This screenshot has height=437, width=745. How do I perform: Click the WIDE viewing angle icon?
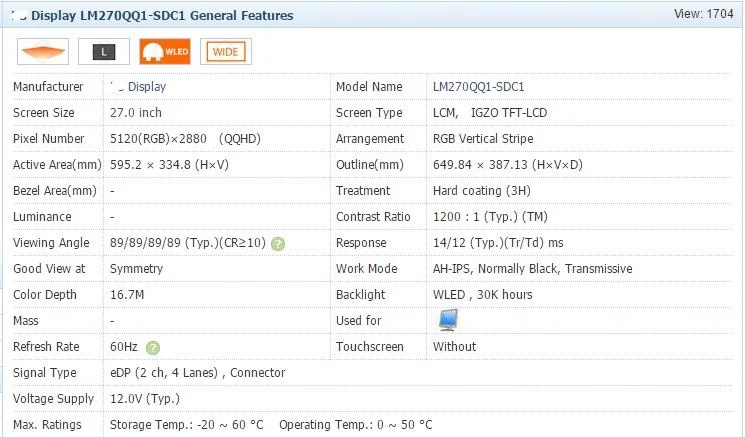(226, 51)
